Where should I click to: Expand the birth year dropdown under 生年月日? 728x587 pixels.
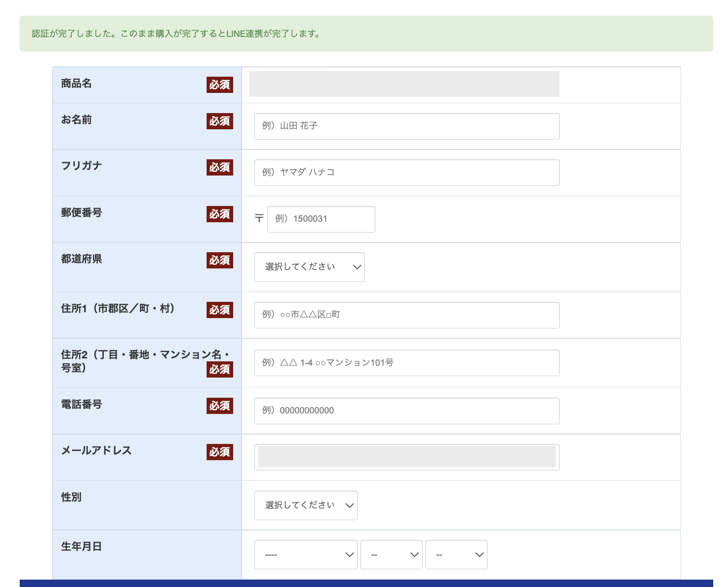[x=305, y=555]
